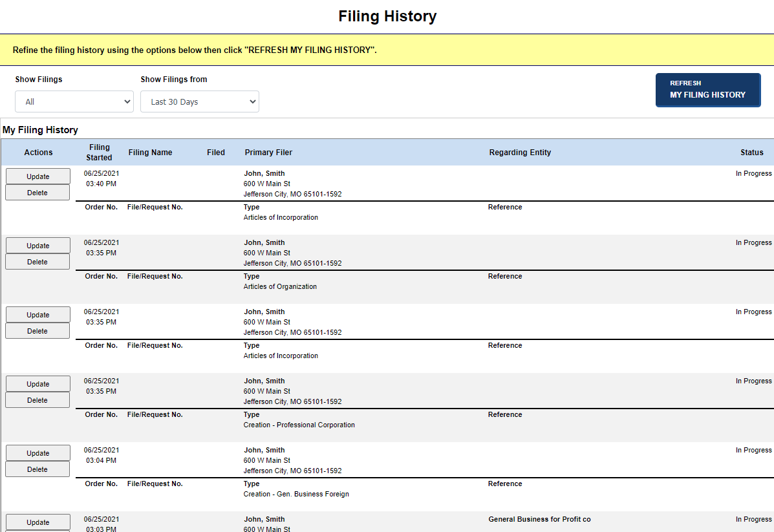Change filings period from Last 30 Days
Image resolution: width=774 pixels, height=532 pixels.
tap(199, 101)
